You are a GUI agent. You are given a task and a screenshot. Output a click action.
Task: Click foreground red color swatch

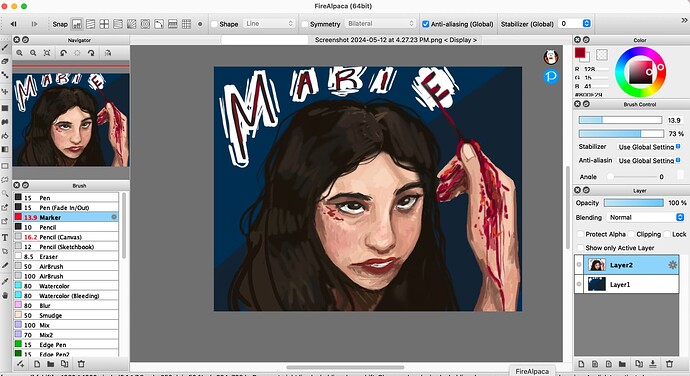tap(580, 53)
